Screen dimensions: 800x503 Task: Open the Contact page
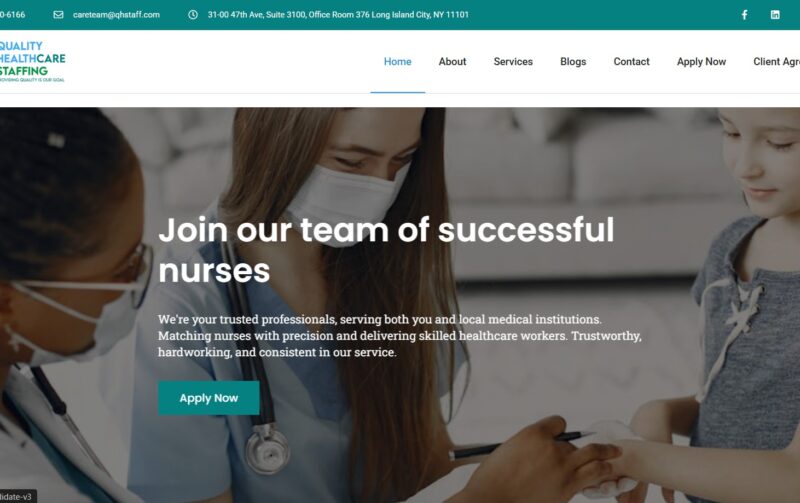(x=631, y=62)
